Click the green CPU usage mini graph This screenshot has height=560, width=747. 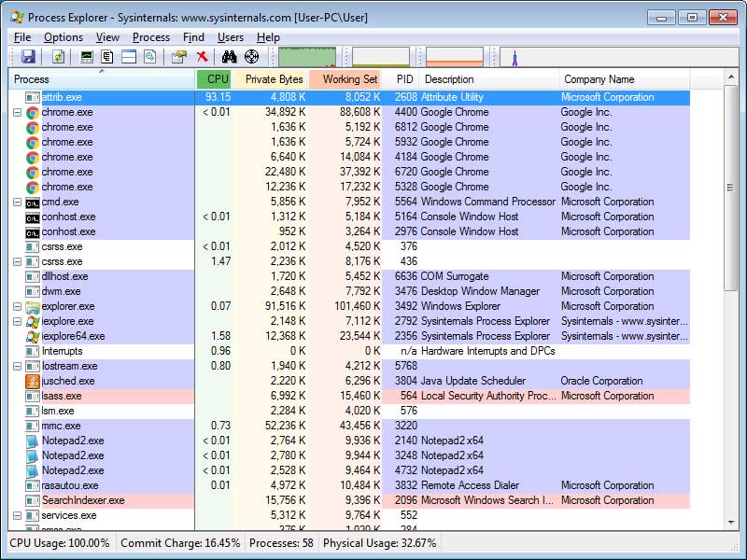pyautogui.click(x=307, y=57)
